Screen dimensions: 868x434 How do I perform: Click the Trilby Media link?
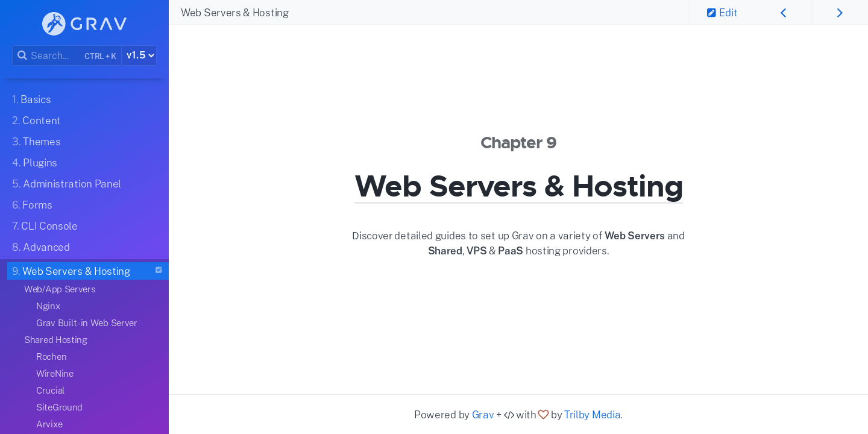coord(592,415)
